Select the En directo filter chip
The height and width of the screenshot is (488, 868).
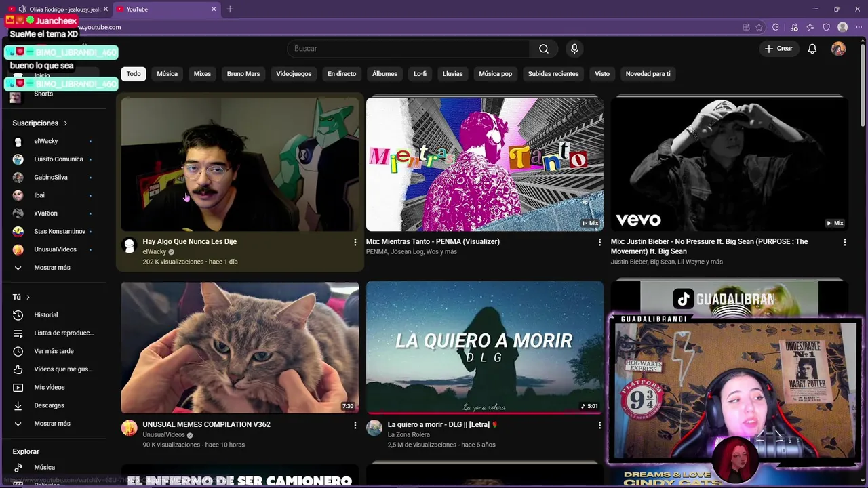[x=342, y=74]
